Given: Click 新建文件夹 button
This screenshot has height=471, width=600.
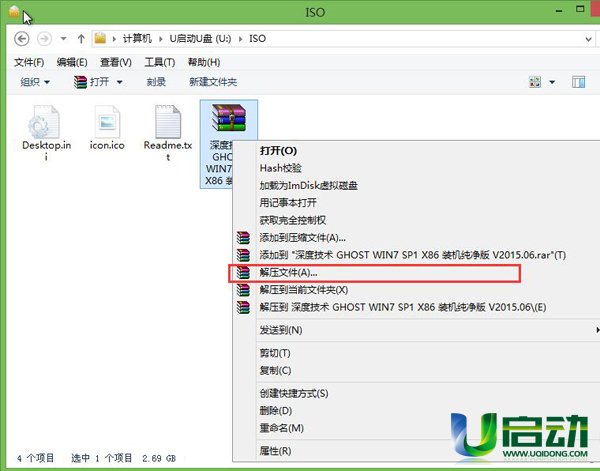Looking at the screenshot, I should [213, 82].
